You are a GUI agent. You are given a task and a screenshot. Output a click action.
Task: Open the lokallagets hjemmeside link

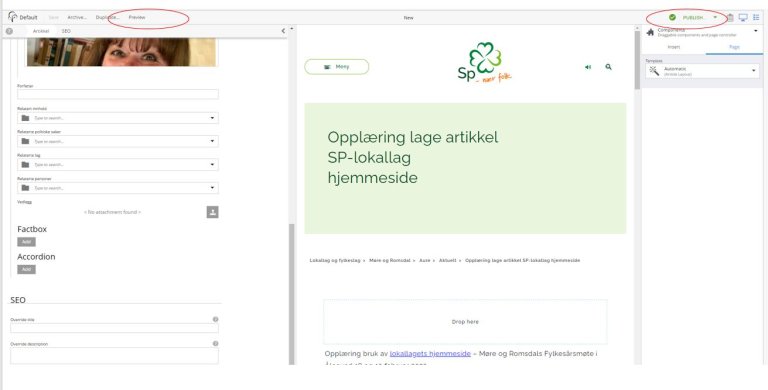pyautogui.click(x=430, y=353)
